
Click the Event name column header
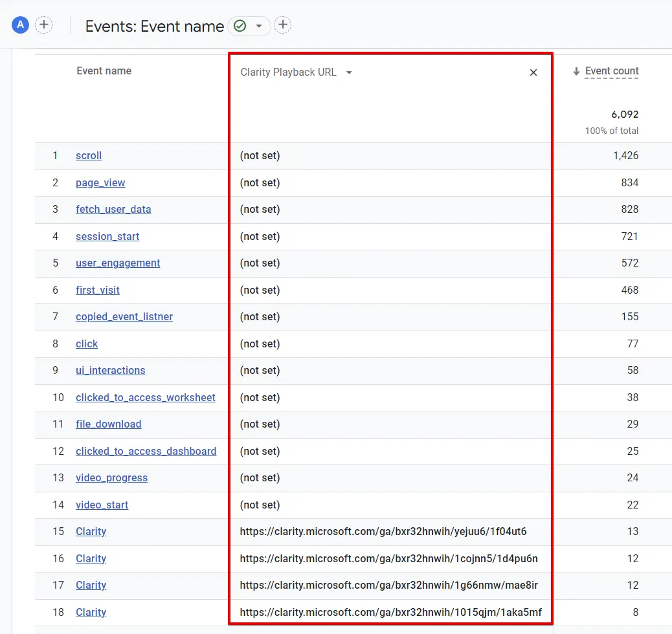coord(104,71)
